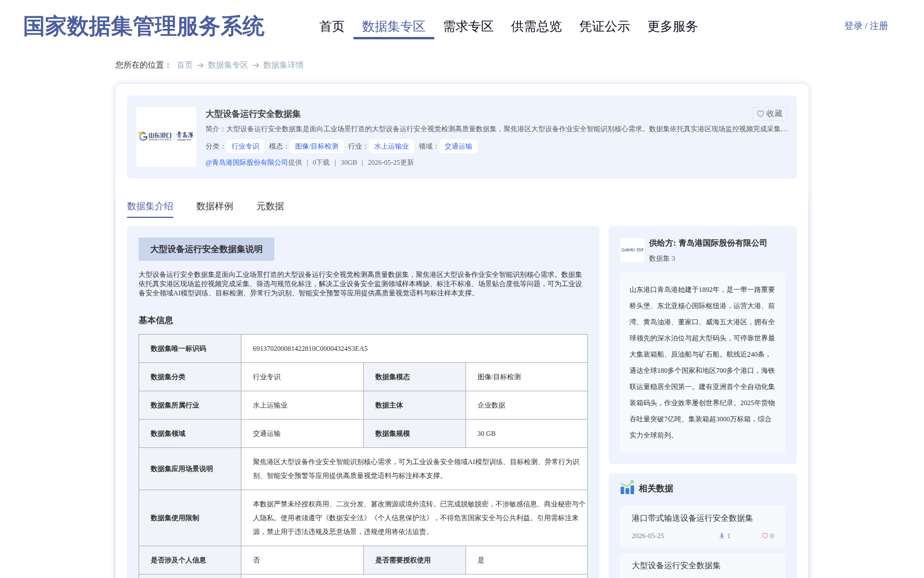Click breadcrumb arrow after 数据集专区
The height and width of the screenshot is (578, 924).
(x=256, y=65)
